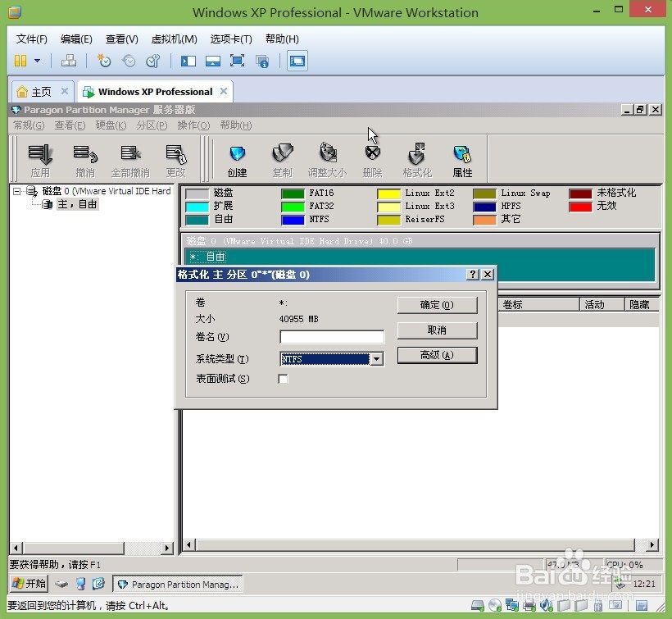Take a snapshot with the VMware snapshot icon
672x619 pixels.
coord(104,61)
